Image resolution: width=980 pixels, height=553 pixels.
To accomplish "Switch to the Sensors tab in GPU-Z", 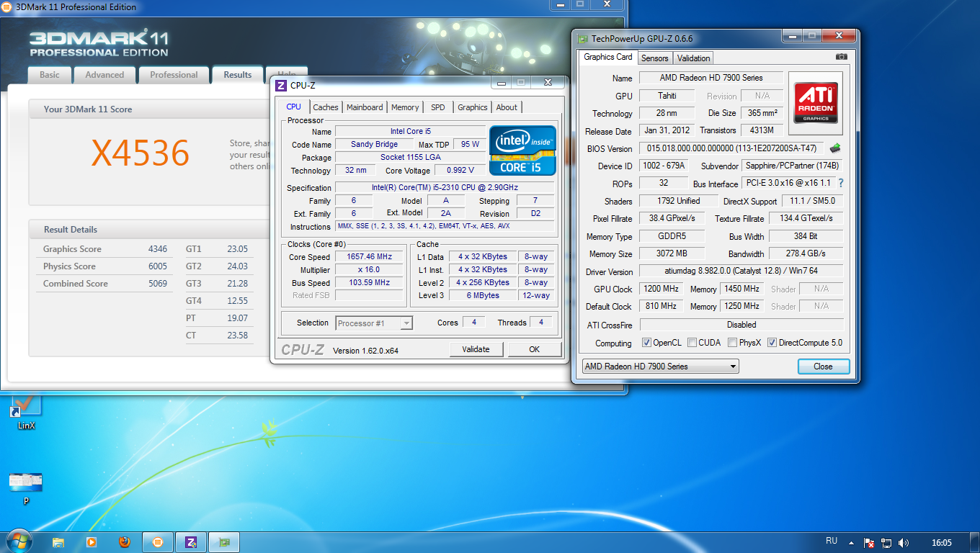I will (x=655, y=58).
